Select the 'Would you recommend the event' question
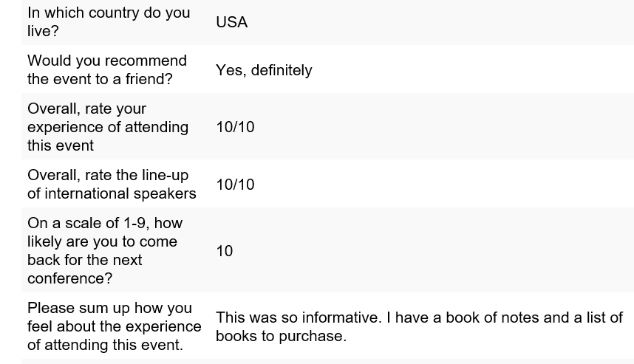634x364 pixels. tap(107, 69)
